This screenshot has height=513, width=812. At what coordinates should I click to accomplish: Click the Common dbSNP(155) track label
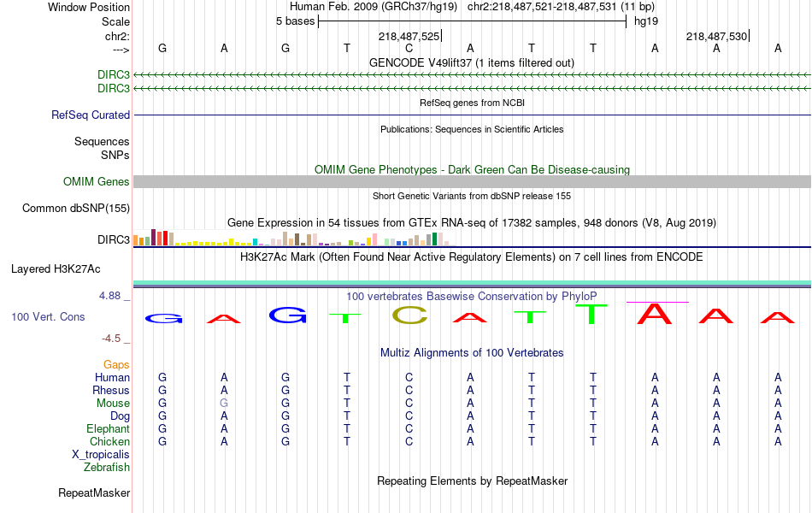75,209
